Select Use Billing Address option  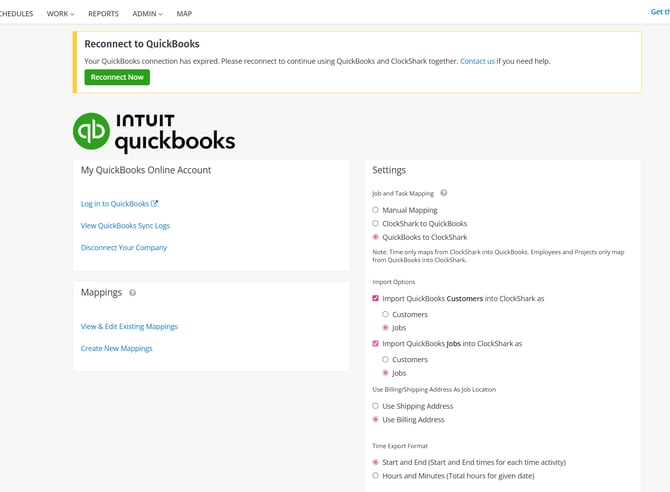pyautogui.click(x=375, y=419)
